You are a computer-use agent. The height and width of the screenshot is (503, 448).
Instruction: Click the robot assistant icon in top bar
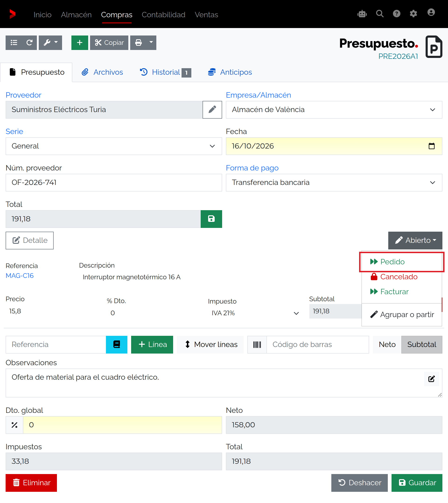point(362,14)
